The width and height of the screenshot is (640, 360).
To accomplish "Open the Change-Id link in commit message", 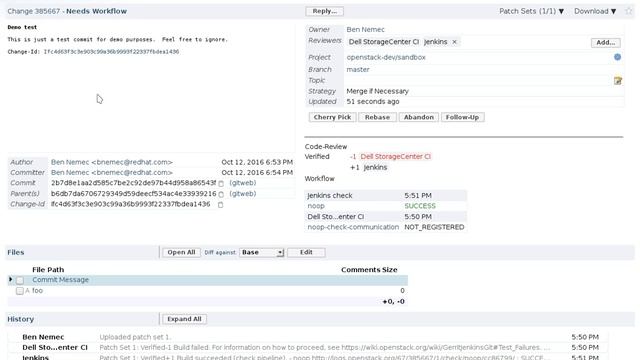I will click(111, 52).
